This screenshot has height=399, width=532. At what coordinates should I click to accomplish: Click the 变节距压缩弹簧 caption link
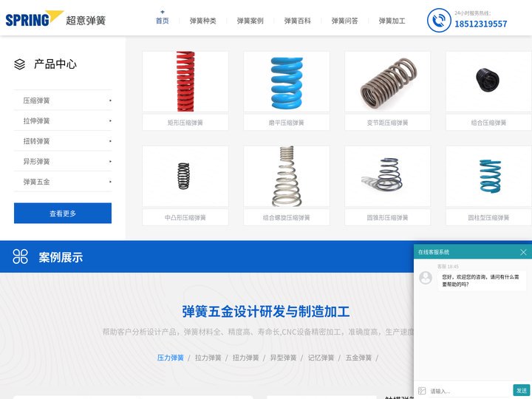(x=387, y=123)
